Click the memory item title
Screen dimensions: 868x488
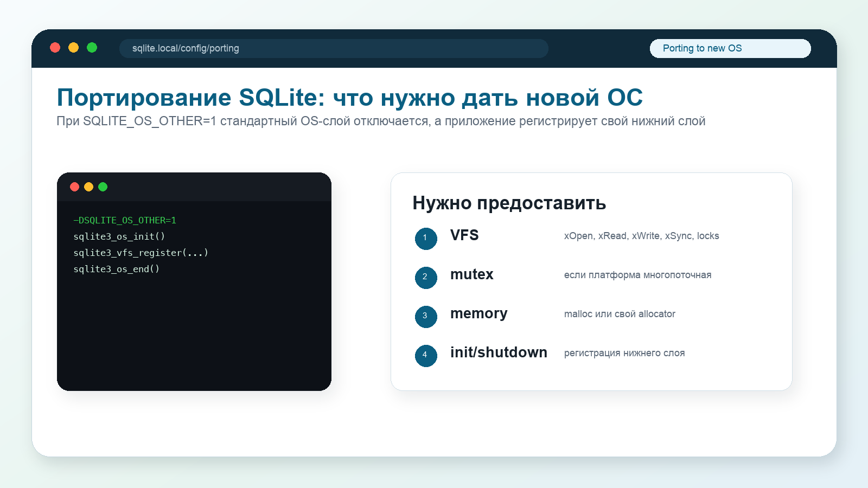479,314
